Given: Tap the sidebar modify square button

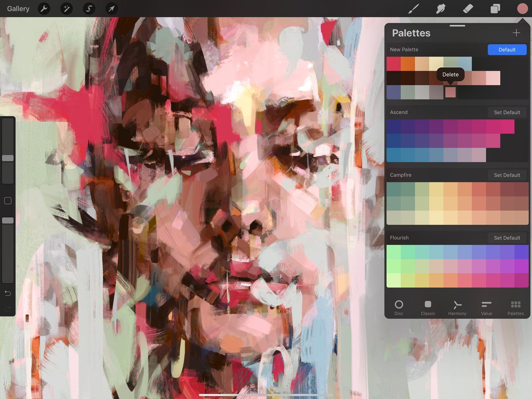Looking at the screenshot, I should click(7, 201).
